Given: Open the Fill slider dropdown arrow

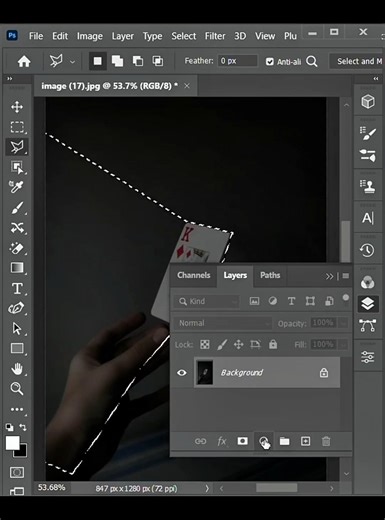Looking at the screenshot, I should click(x=343, y=344).
